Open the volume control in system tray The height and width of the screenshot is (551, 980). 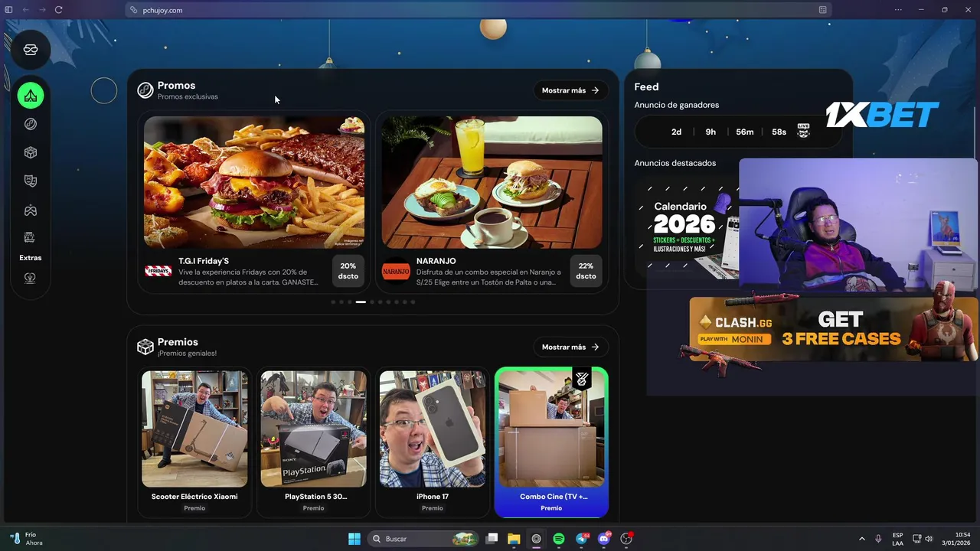coord(928,539)
